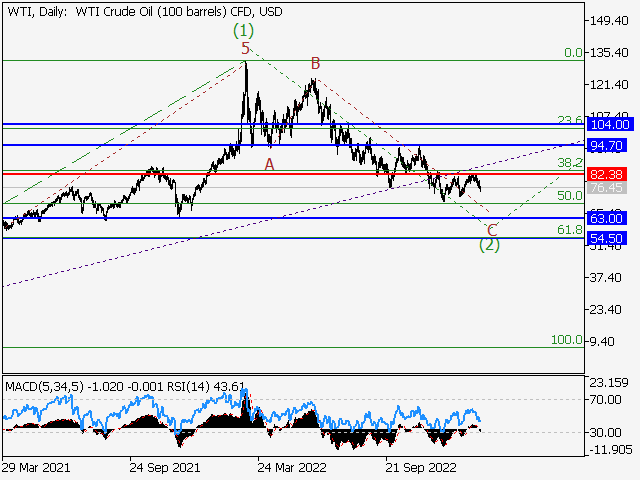Click the 23.159 indicator axis value
The height and width of the screenshot is (480, 640).
pyautogui.click(x=609, y=383)
